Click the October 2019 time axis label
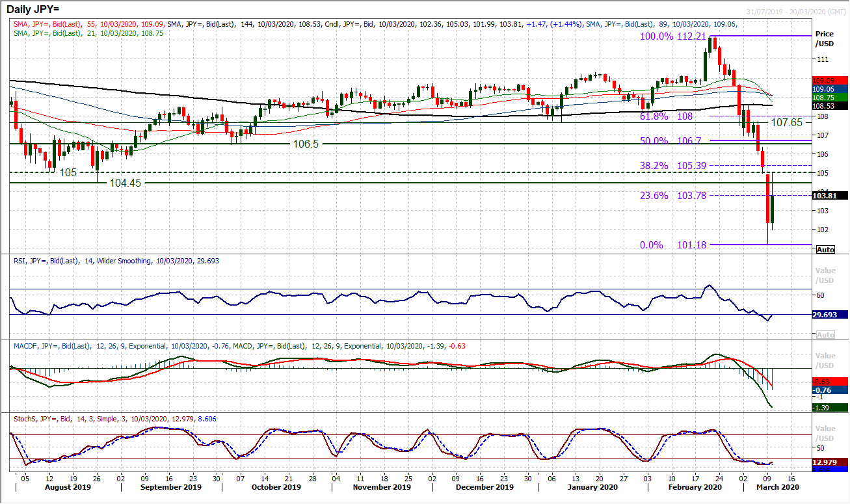 click(x=275, y=487)
